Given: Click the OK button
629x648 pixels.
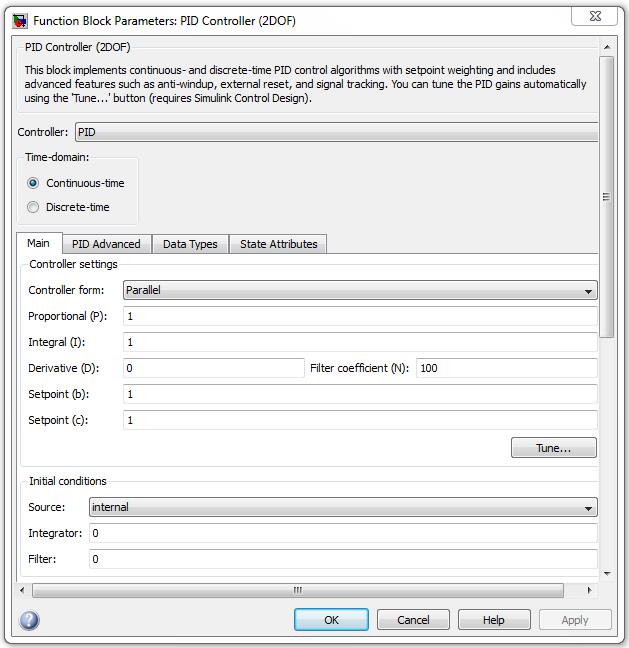Looking at the screenshot, I should point(331,620).
